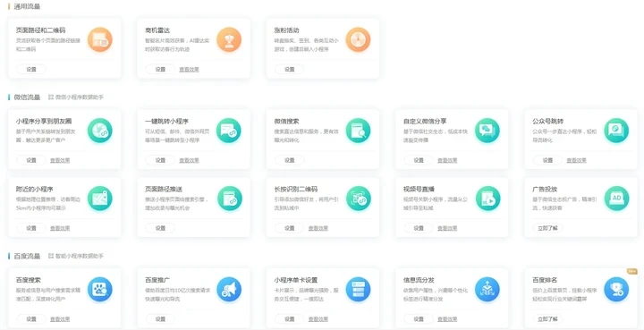Click the 小程序分享到朋友圈 green icon
The image size is (644, 330).
pos(100,131)
